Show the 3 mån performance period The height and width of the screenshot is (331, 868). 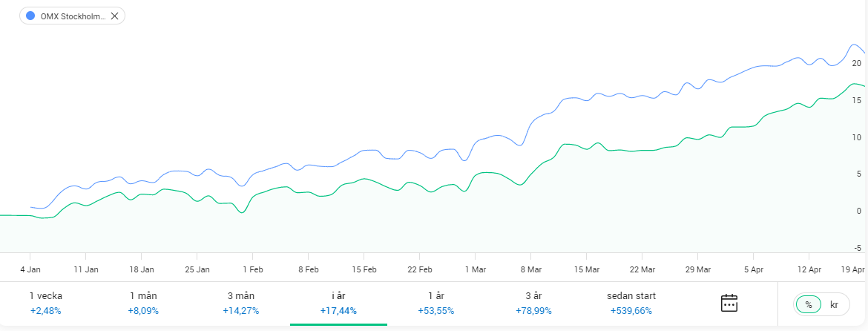tap(240, 303)
